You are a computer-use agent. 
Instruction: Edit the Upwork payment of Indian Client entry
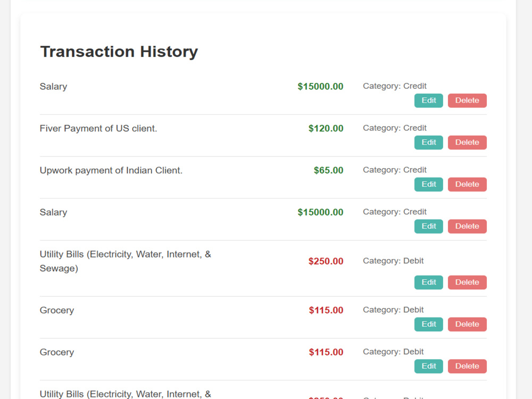(x=428, y=185)
